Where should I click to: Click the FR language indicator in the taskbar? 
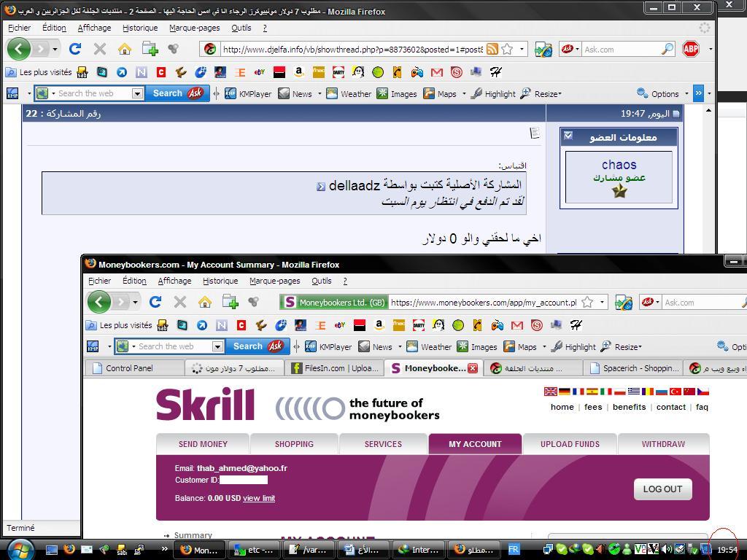[x=514, y=549]
